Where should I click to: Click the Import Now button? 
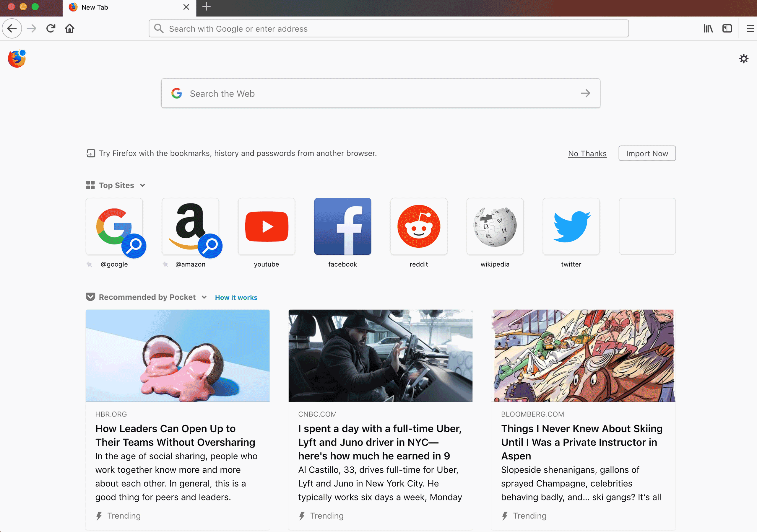[647, 154]
